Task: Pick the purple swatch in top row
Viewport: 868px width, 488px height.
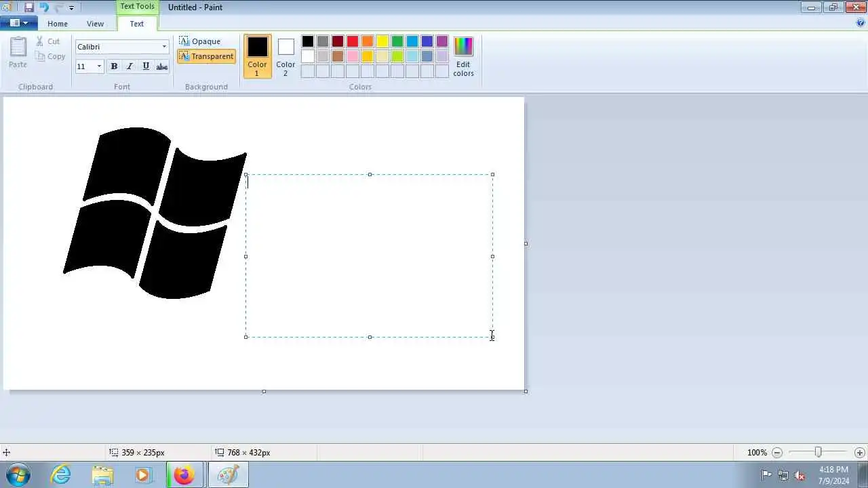Action: 442,41
